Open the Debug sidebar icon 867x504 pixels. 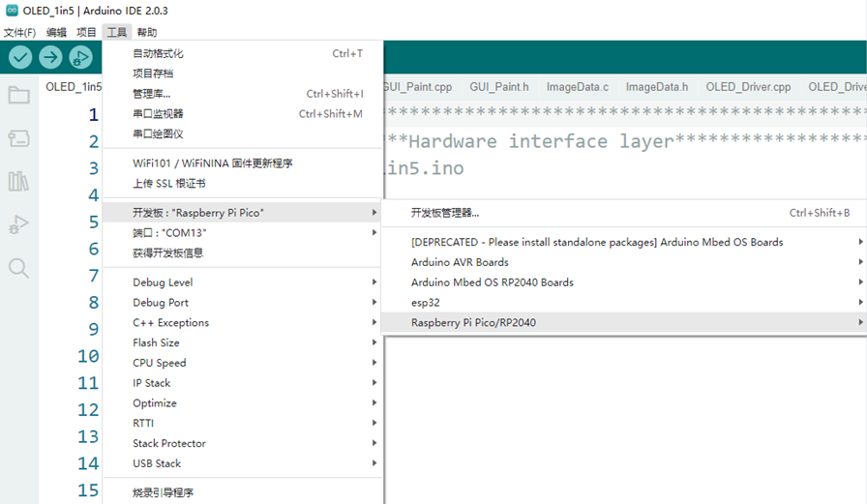18,224
